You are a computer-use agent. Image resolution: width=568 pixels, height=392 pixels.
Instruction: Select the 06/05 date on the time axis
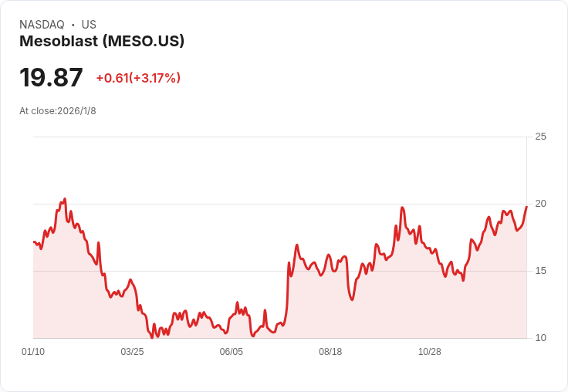[x=232, y=352]
